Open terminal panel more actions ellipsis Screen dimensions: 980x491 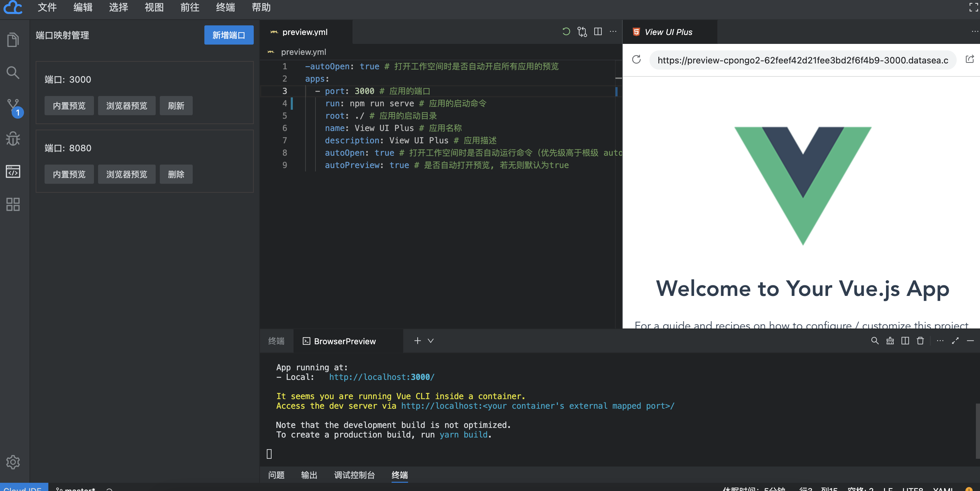940,341
